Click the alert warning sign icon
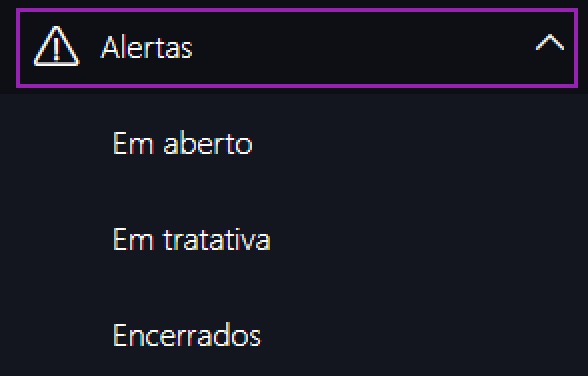Image resolution: width=588 pixels, height=376 pixels. tap(56, 46)
